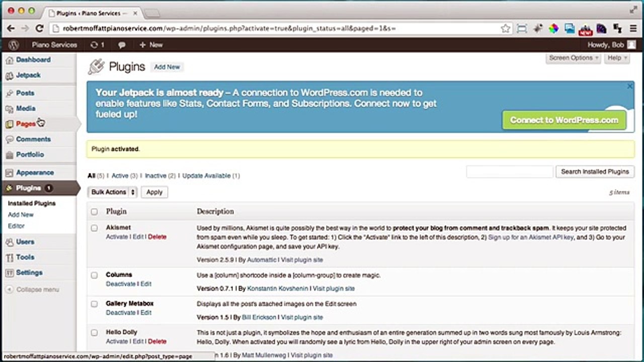Viewport: 644px width, 362px height.
Task: Click the Settings sidebar icon
Action: click(x=10, y=273)
